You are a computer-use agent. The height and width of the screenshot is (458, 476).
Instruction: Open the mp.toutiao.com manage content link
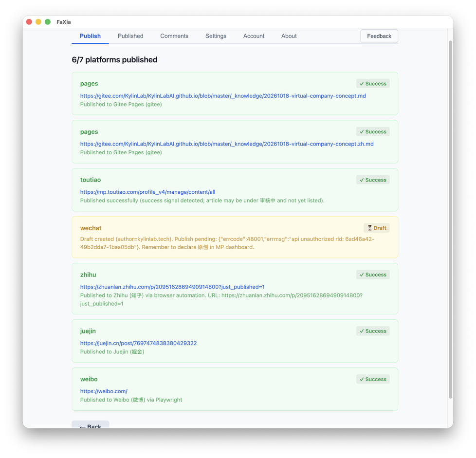(148, 192)
